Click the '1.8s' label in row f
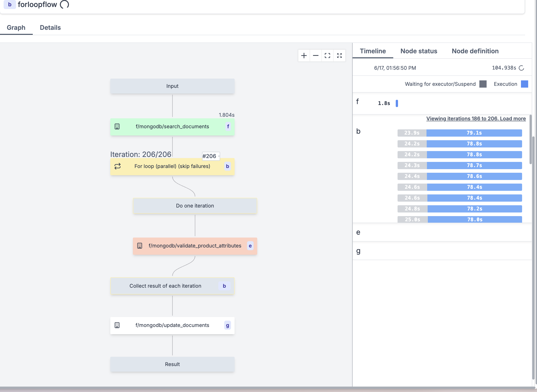 pos(384,103)
